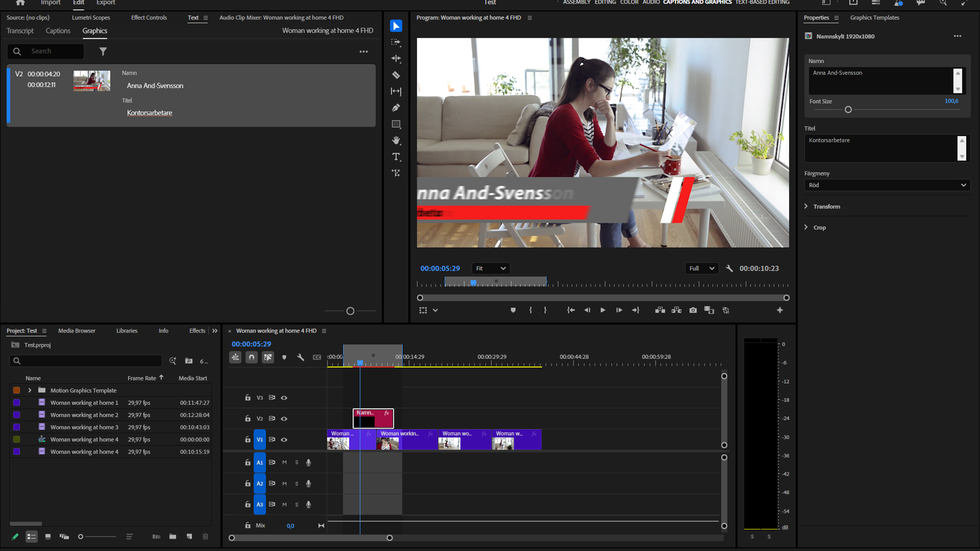Click the filter icon in Graphics panel
This screenshot has height=551, width=980.
103,52
